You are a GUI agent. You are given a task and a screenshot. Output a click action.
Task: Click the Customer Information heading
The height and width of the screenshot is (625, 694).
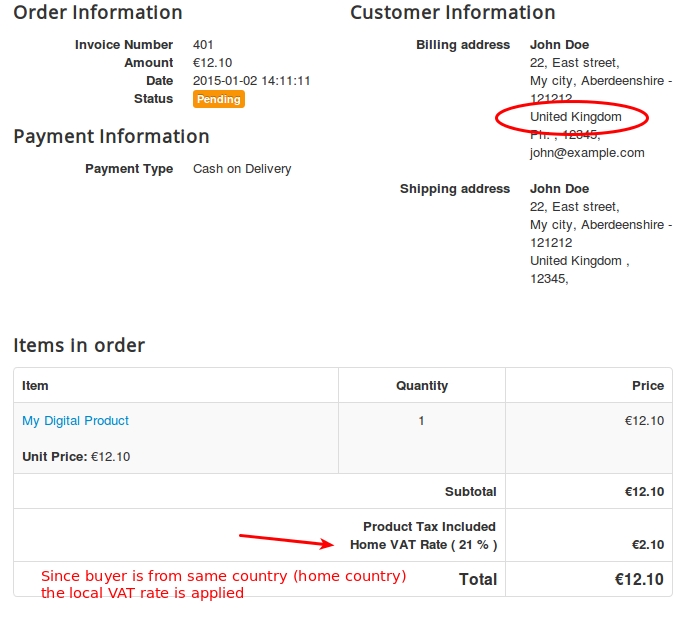click(x=452, y=13)
